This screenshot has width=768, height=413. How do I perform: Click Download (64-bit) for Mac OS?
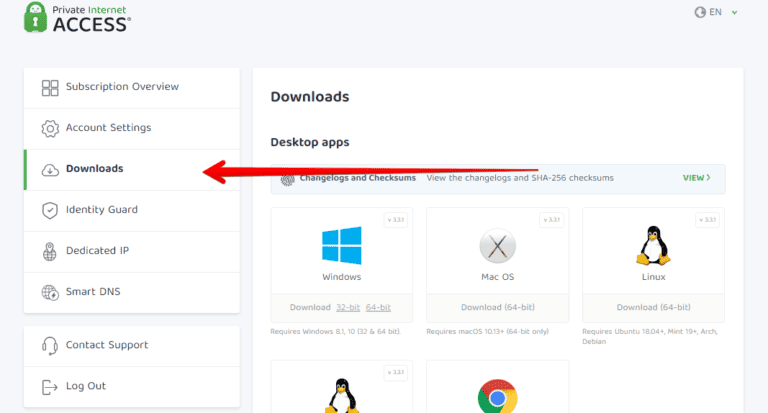[497, 307]
